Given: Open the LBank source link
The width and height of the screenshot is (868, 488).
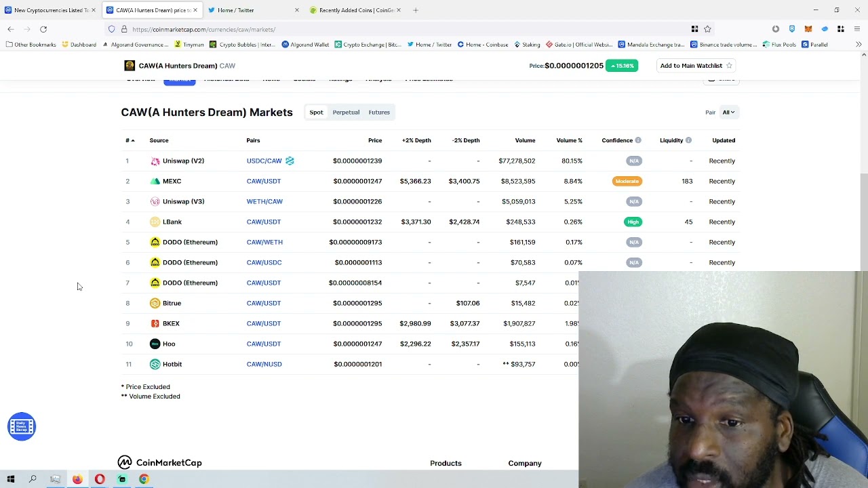Looking at the screenshot, I should coord(172,222).
